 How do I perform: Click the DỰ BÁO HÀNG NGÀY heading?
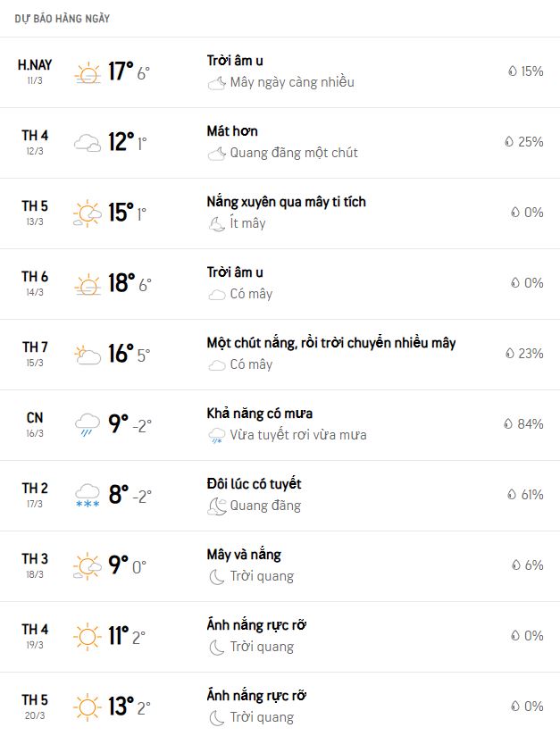tap(62, 19)
